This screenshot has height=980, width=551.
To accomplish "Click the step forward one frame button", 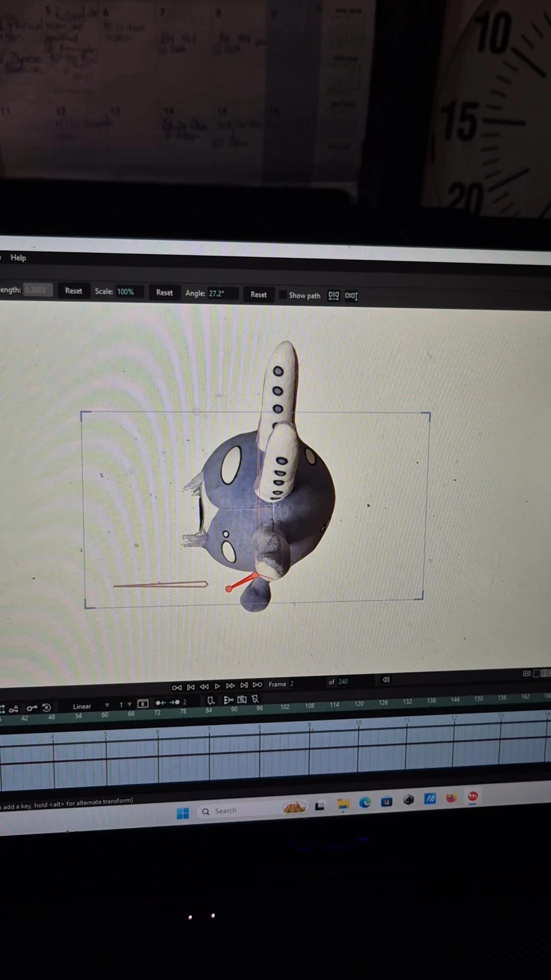I will coord(230,685).
